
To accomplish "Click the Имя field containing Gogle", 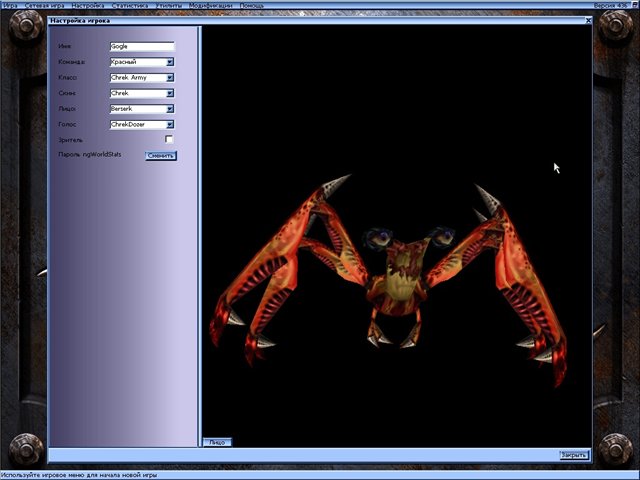I will pyautogui.click(x=142, y=46).
